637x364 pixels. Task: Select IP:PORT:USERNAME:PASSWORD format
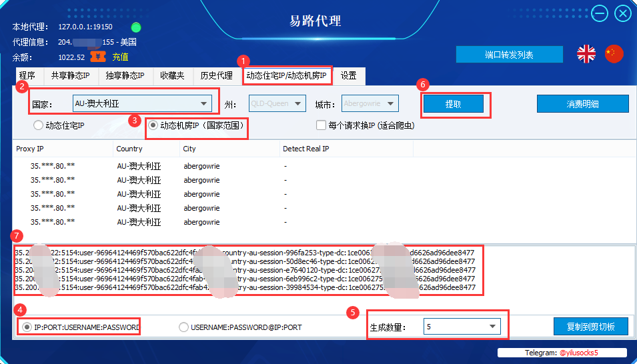click(81, 327)
